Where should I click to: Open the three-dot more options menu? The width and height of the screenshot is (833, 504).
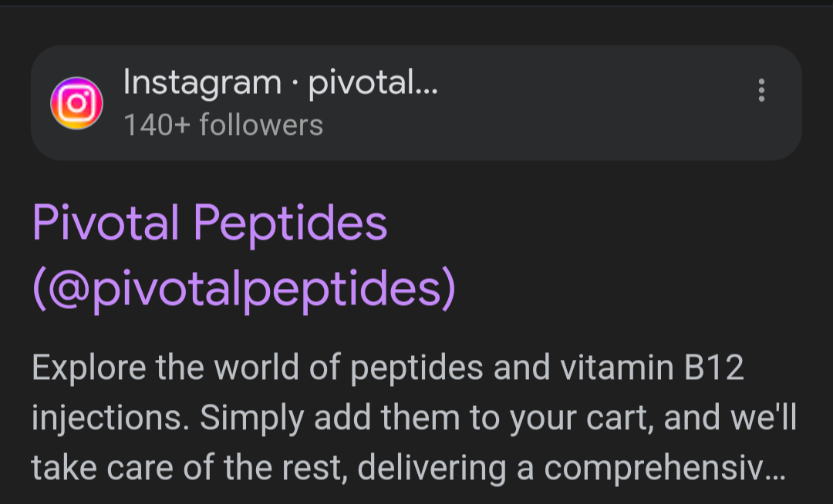tap(761, 90)
